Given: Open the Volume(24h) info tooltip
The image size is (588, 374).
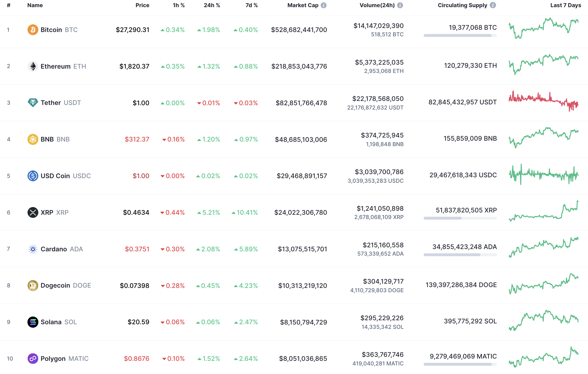Looking at the screenshot, I should (x=401, y=5).
